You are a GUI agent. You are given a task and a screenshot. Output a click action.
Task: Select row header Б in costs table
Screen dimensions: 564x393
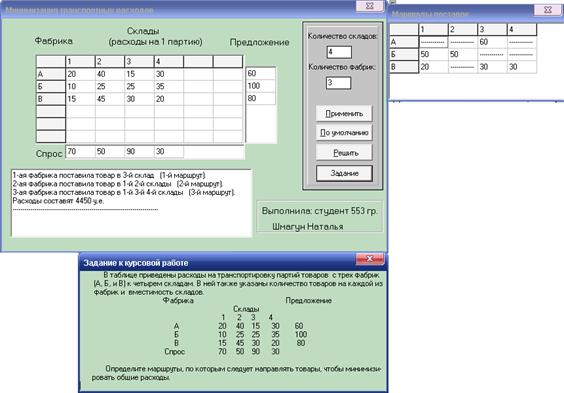[51, 86]
